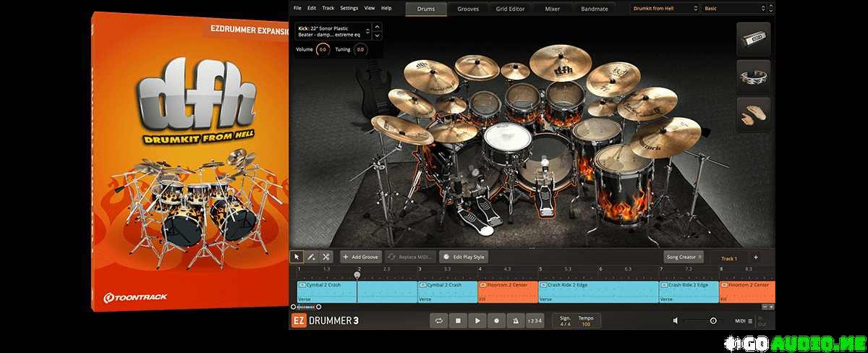This screenshot has height=353, width=868.
Task: Mute output with the speaker icon
Action: (676, 320)
